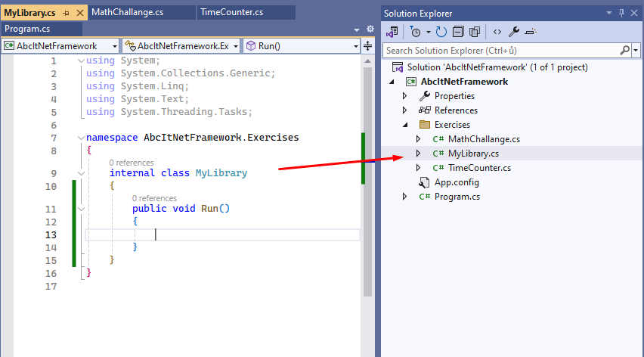Select MyLibrary.cs in Solution Explorer

[x=473, y=154]
